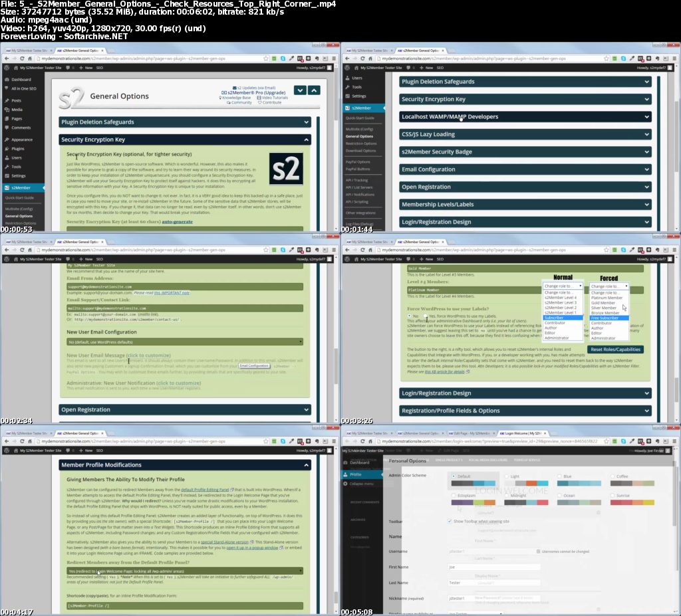This screenshot has height=616, width=681.
Task: Choose Gold Member in the Forced role list
Action: coord(603,303)
